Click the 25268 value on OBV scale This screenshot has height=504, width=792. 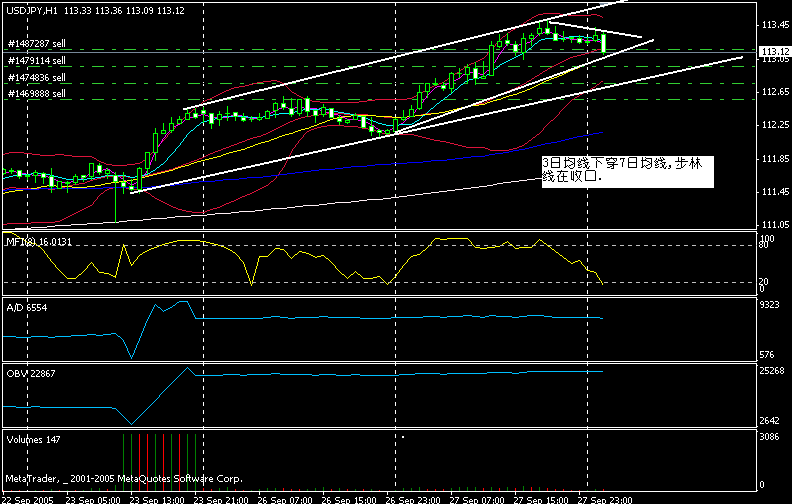[x=772, y=371]
